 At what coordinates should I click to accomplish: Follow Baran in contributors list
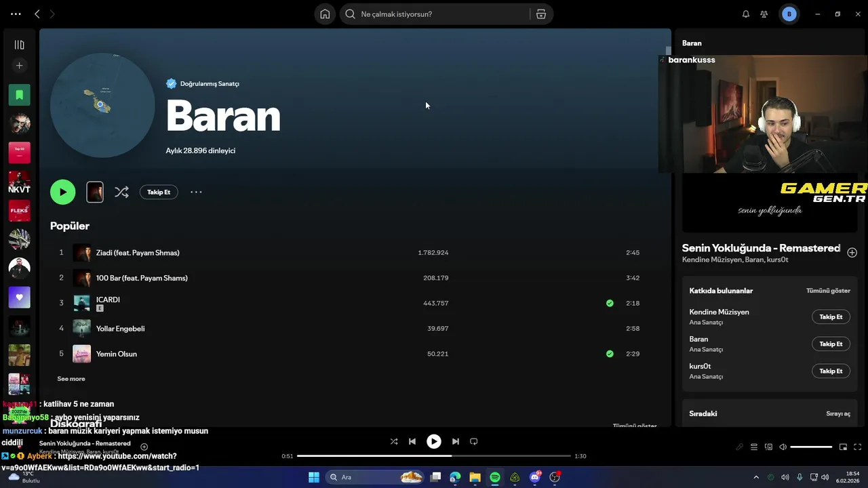click(x=831, y=344)
